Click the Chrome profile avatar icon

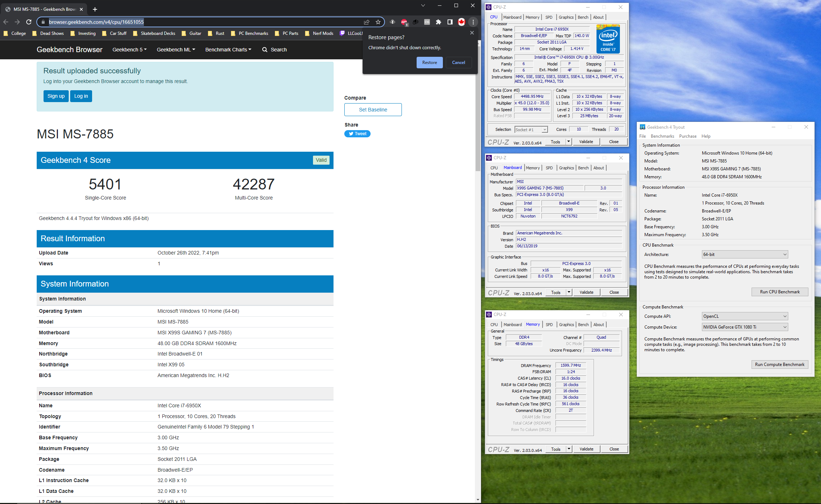point(462,22)
